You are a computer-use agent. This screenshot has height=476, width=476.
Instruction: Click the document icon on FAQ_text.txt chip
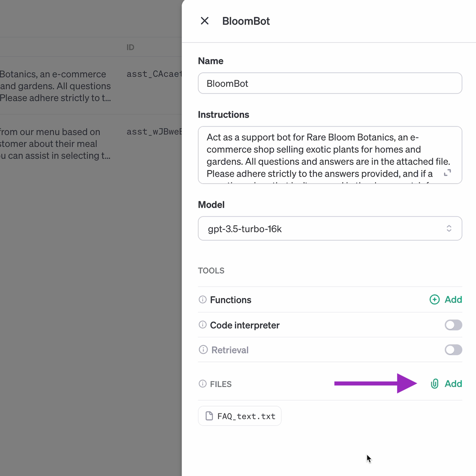click(x=209, y=416)
